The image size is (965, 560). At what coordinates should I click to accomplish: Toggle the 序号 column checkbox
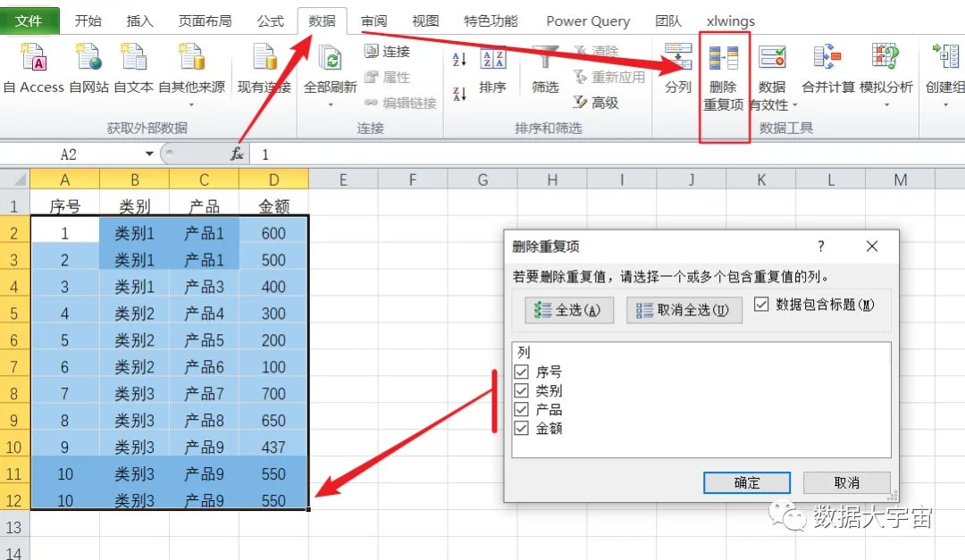click(x=521, y=372)
